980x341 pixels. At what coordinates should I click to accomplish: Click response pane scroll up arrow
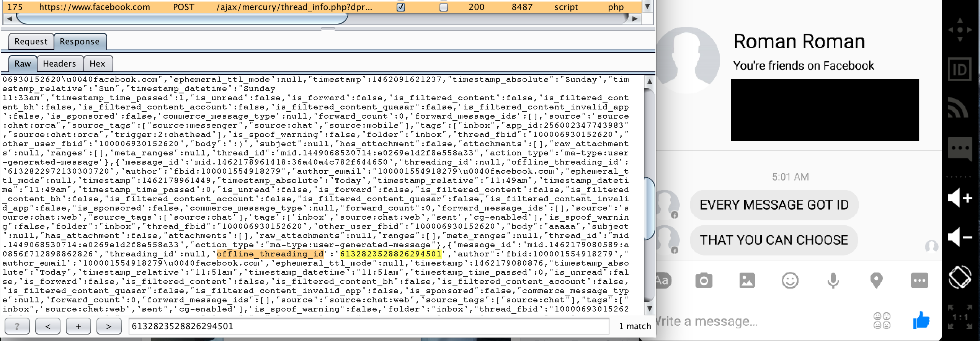(x=650, y=82)
